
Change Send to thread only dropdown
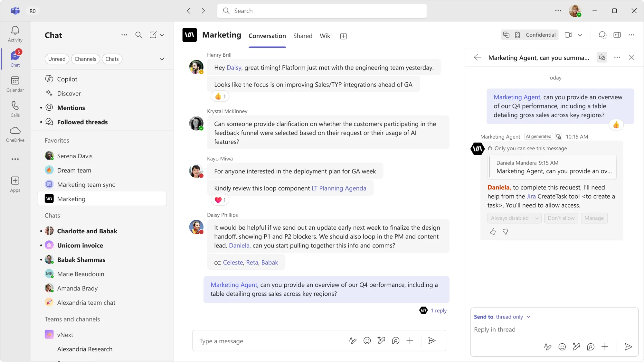click(502, 317)
